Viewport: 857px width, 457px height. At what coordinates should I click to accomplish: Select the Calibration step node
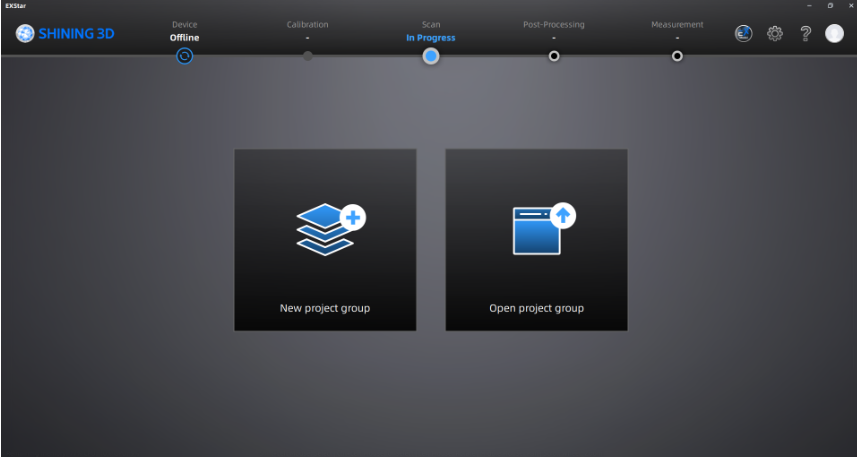pyautogui.click(x=307, y=56)
